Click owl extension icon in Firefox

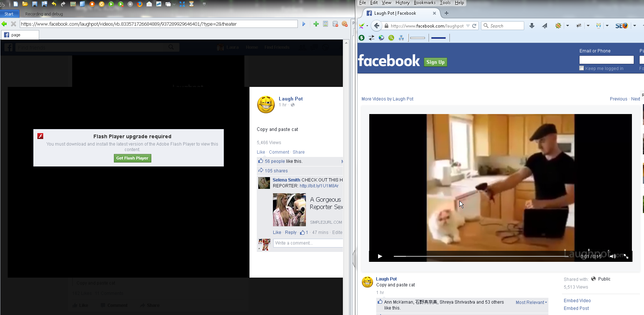click(x=599, y=26)
